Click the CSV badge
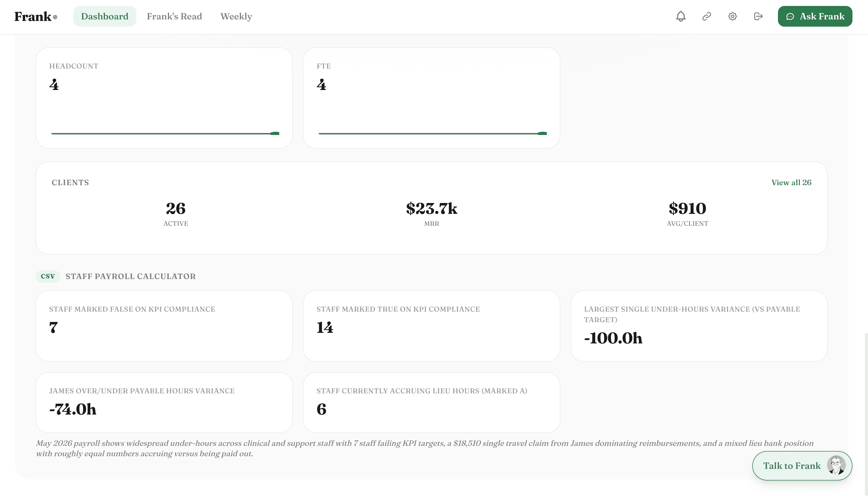Image resolution: width=868 pixels, height=496 pixels. tap(48, 276)
